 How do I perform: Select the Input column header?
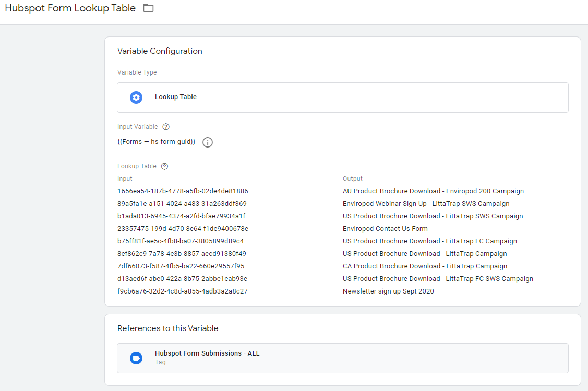[124, 178]
